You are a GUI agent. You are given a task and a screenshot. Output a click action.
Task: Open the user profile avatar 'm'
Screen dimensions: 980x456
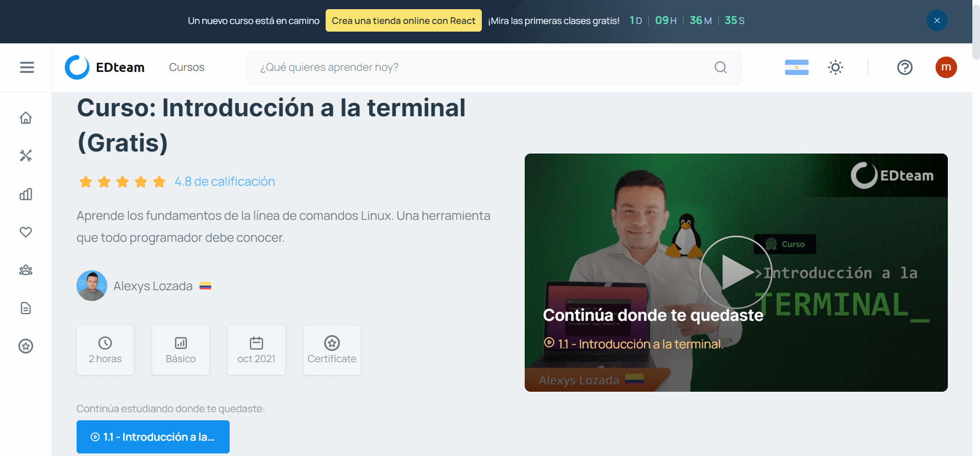pos(946,67)
